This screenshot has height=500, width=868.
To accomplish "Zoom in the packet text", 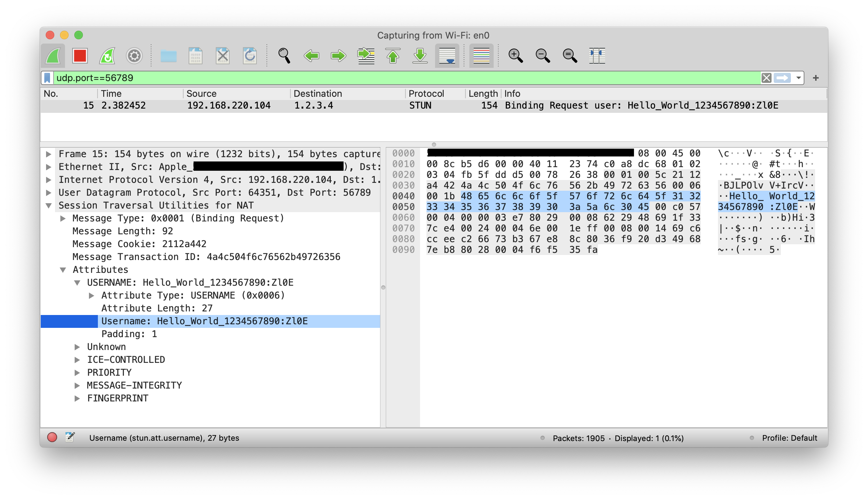I will [515, 56].
